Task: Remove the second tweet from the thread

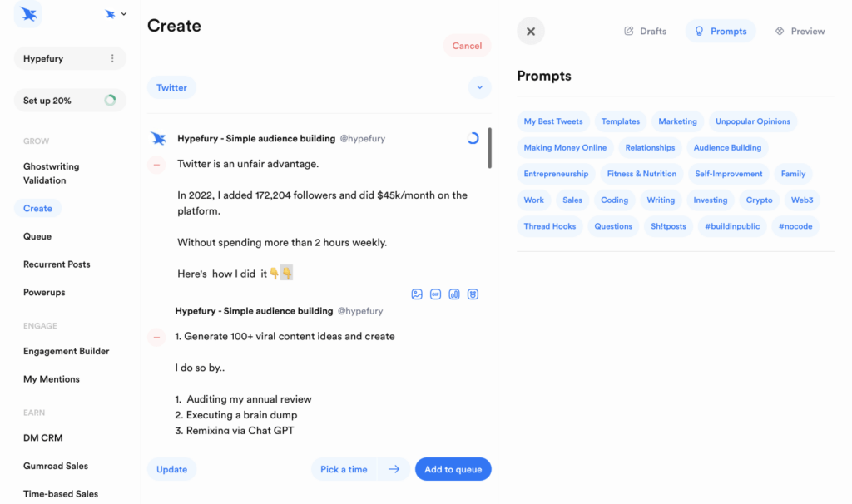Action: click(156, 337)
